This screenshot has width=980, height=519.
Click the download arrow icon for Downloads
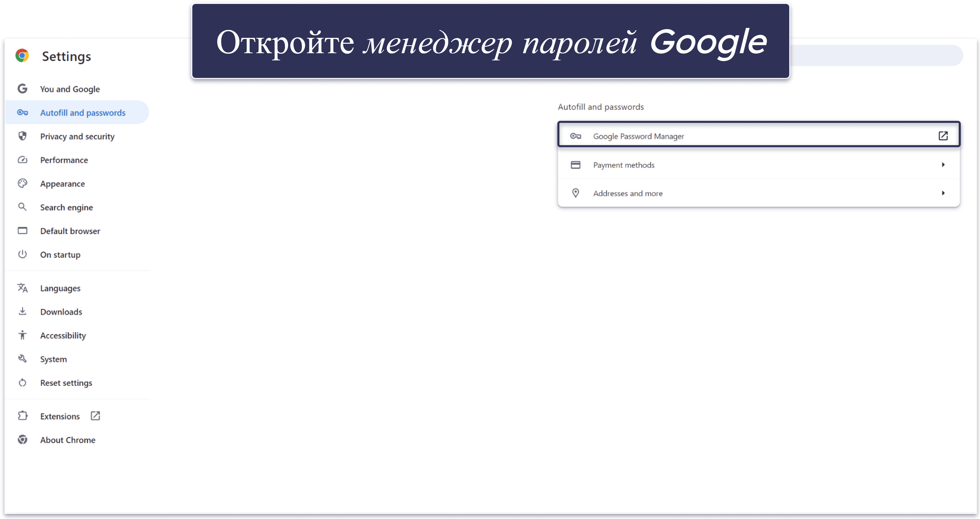pyautogui.click(x=22, y=311)
